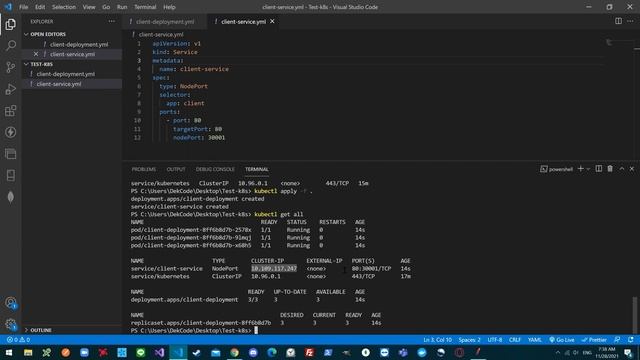Click the errors and warnings status indicator

(18, 340)
